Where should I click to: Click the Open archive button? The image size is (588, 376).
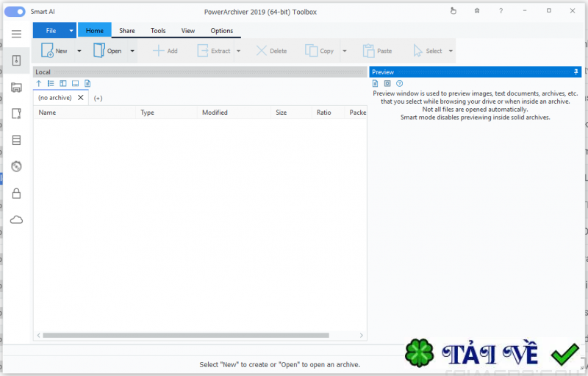click(107, 51)
